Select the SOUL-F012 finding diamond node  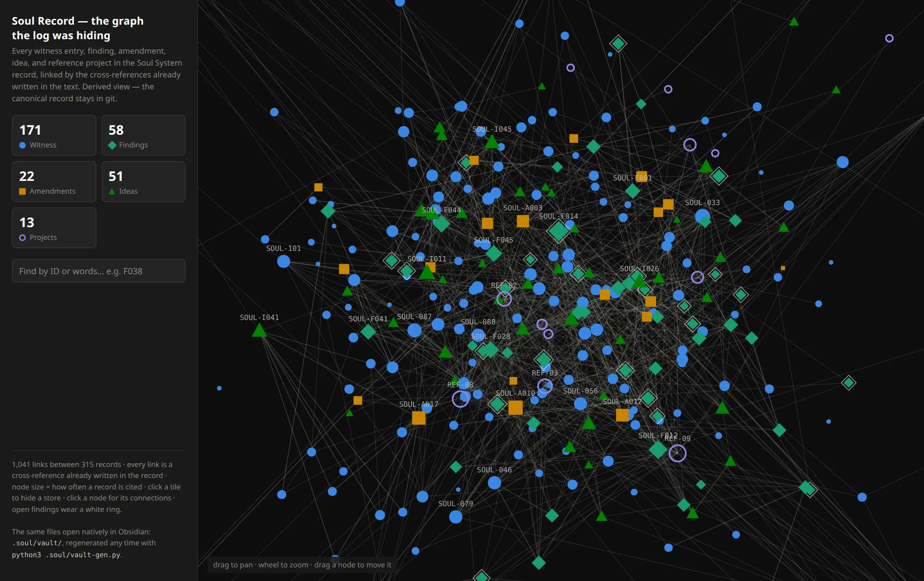(658, 449)
